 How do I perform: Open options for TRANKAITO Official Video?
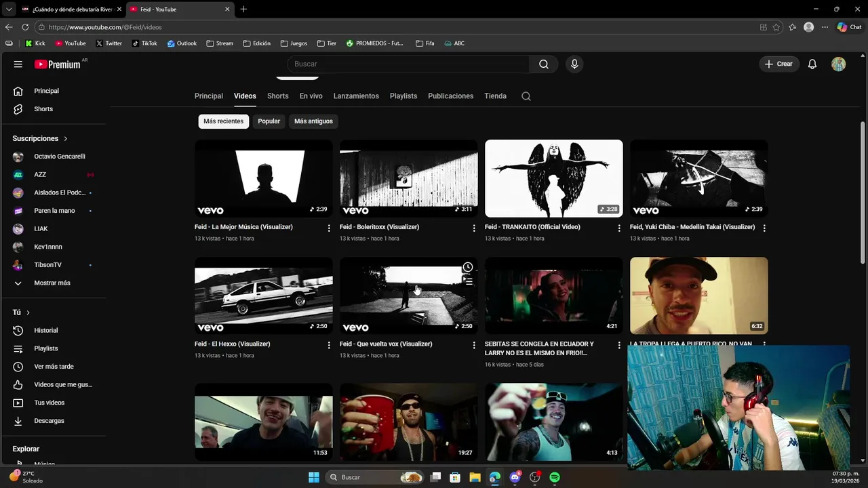[x=619, y=228]
